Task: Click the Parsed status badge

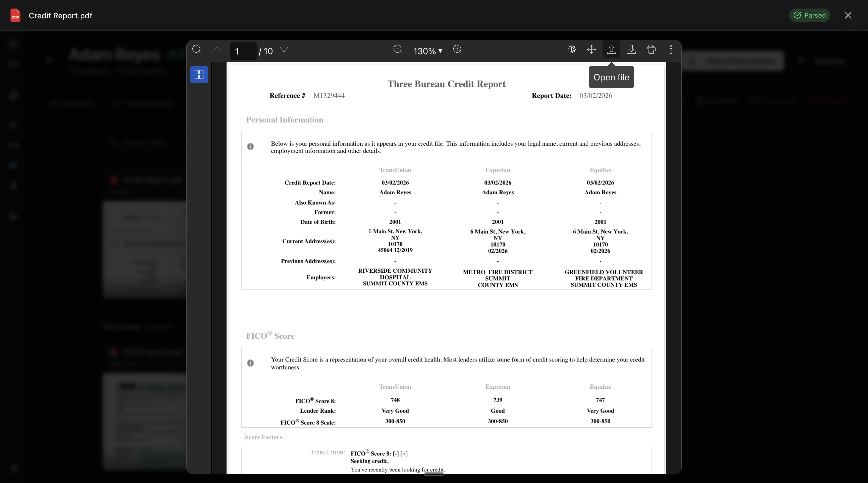Action: (x=810, y=15)
